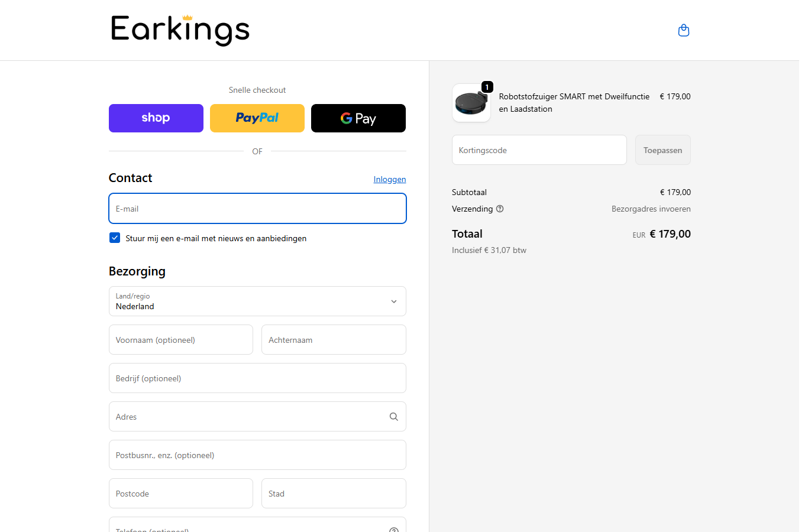This screenshot has width=808, height=532.
Task: Click the Stad field
Action: click(x=334, y=494)
